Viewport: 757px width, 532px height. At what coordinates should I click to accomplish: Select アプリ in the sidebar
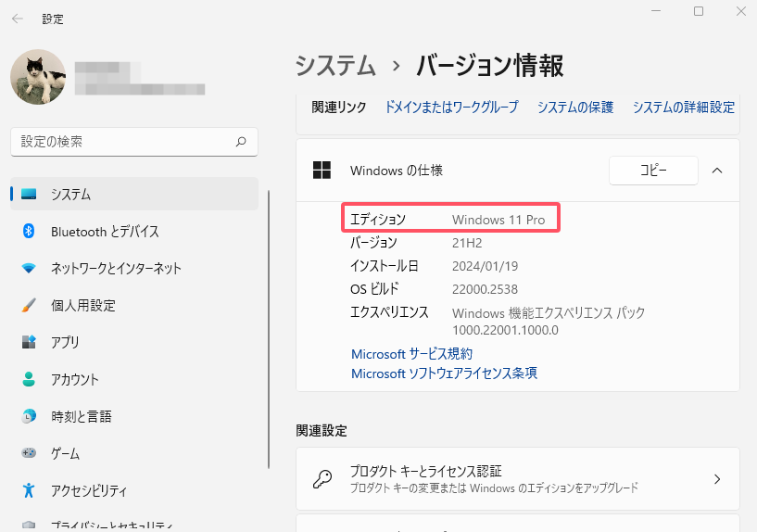(134, 342)
